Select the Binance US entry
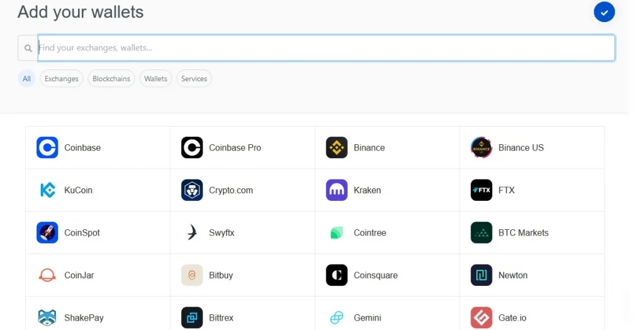Viewport: 644px width, 330px height. [x=521, y=147]
